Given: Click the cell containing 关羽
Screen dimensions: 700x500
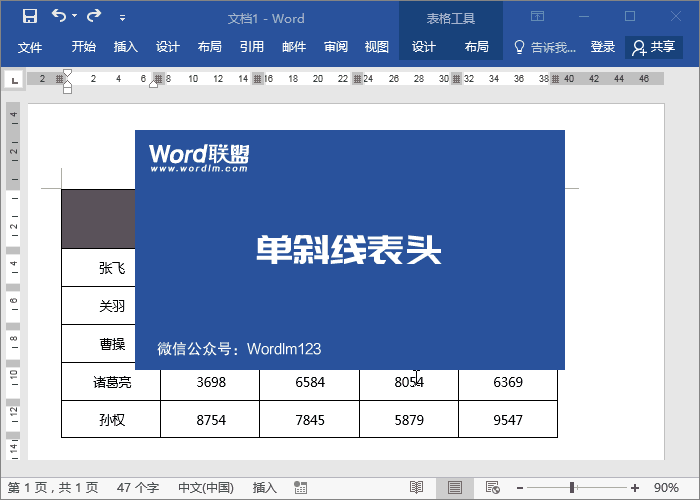Looking at the screenshot, I should [x=99, y=306].
